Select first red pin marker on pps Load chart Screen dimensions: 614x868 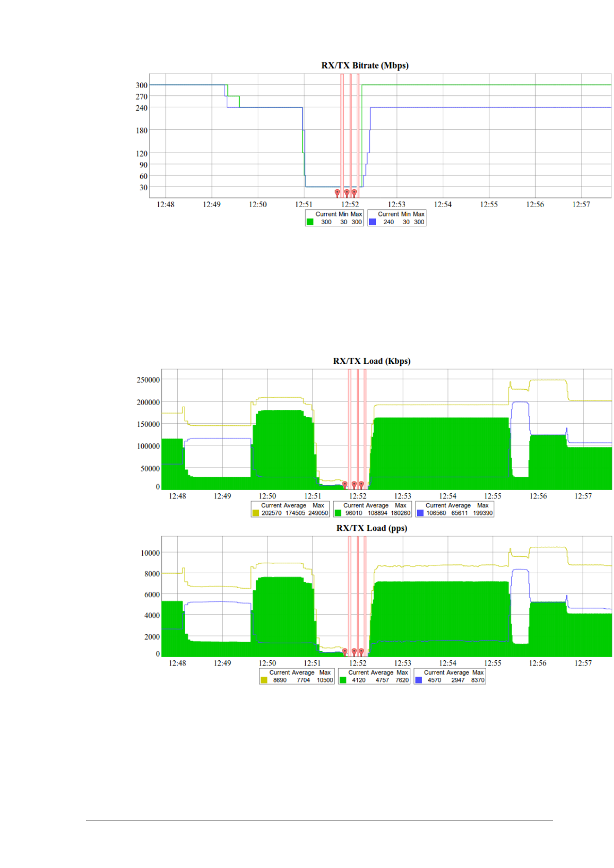[x=345, y=652]
